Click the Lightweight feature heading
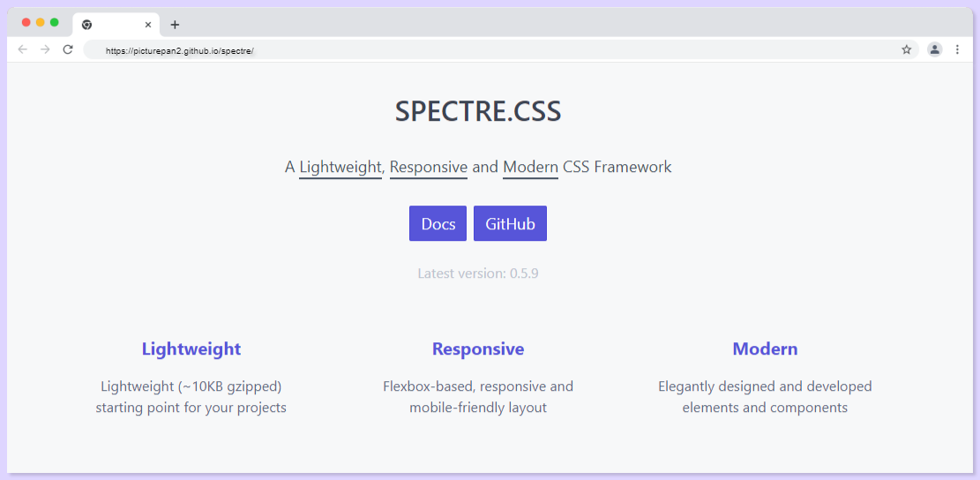 [x=191, y=349]
